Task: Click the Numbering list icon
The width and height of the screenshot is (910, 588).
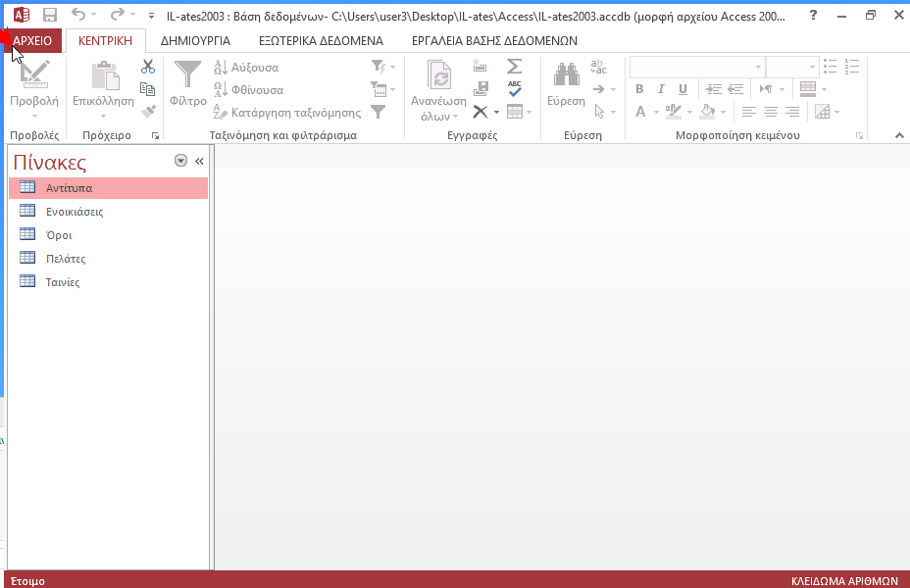Action: [852, 66]
